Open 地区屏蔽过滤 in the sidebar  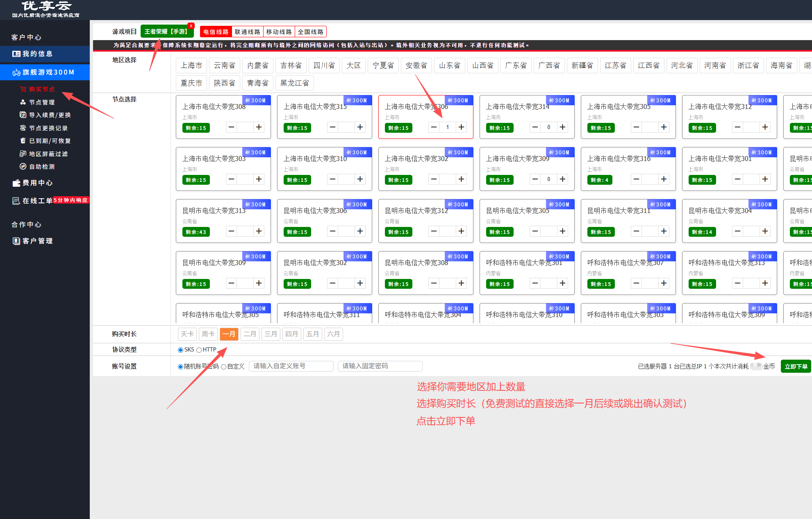[48, 154]
